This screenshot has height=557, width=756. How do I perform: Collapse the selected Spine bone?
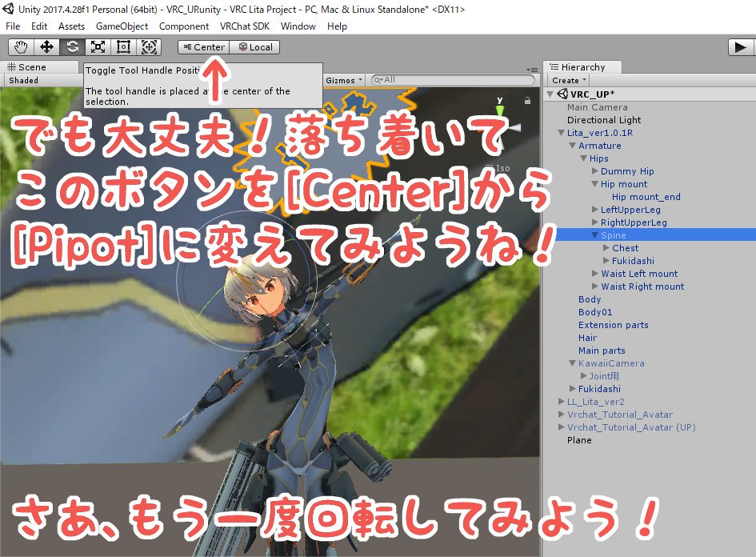595,234
